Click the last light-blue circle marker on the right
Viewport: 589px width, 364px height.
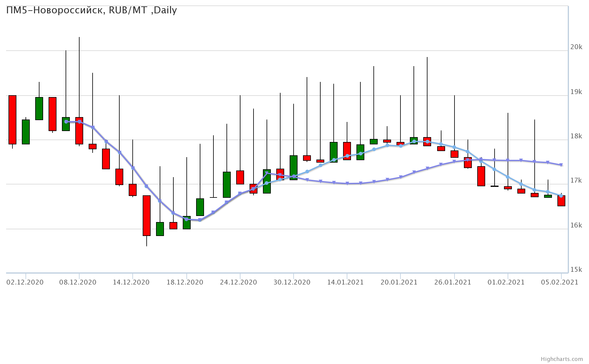pos(561,196)
